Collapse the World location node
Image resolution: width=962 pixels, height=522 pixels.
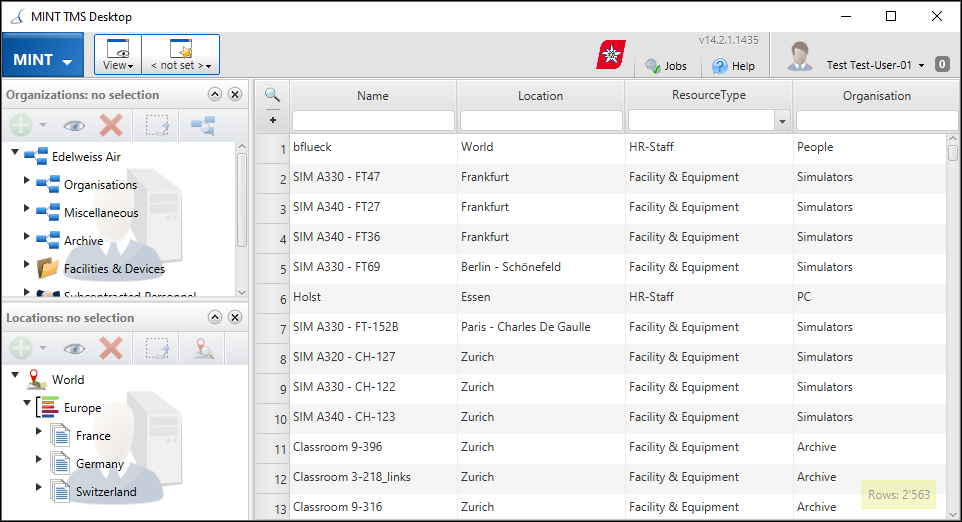(x=15, y=375)
